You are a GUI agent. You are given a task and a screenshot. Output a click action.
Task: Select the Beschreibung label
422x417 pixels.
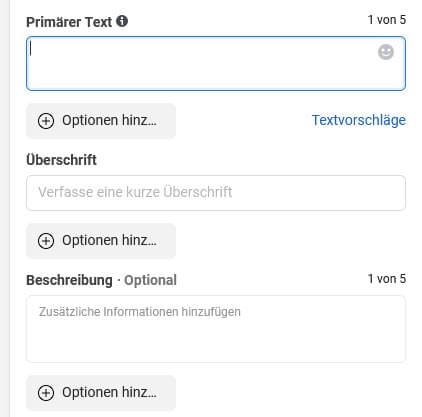69,280
